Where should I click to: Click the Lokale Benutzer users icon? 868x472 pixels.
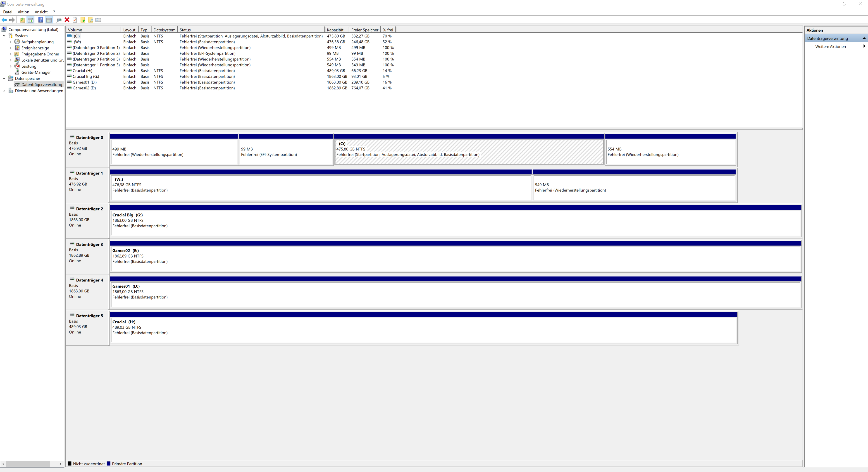tap(17, 60)
